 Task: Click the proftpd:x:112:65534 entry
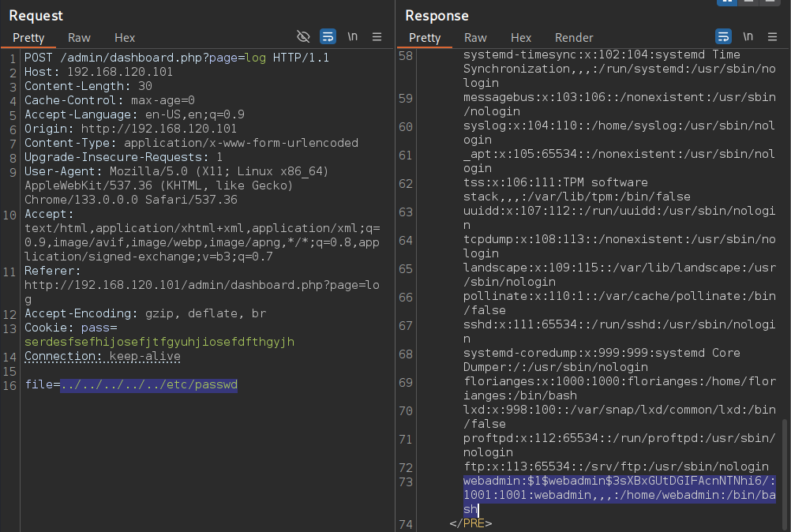point(620,445)
